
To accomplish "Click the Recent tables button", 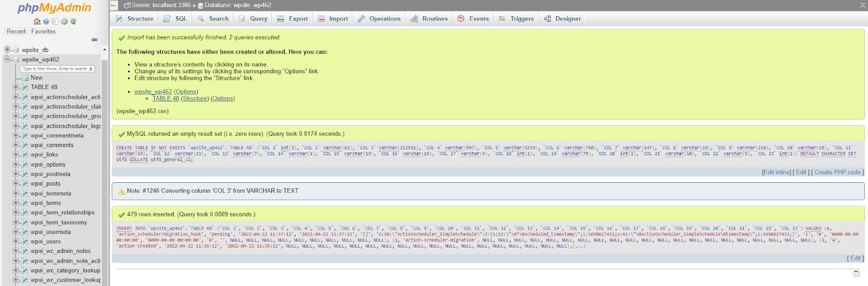I will click(16, 31).
